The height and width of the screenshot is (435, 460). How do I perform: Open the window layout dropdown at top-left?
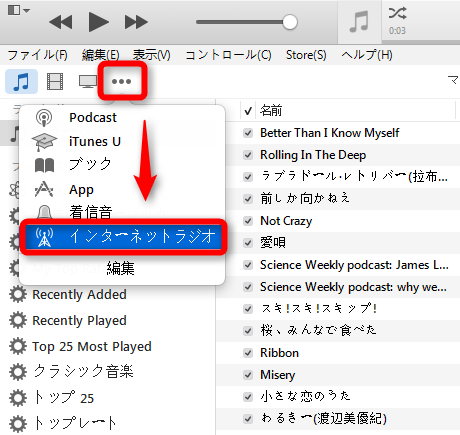(x=19, y=10)
